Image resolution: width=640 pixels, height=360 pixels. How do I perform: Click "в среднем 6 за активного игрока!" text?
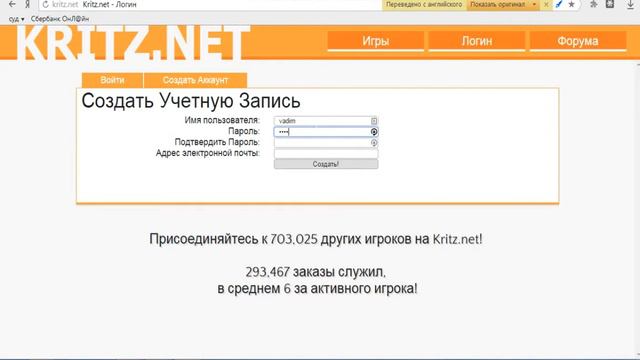(x=317, y=289)
